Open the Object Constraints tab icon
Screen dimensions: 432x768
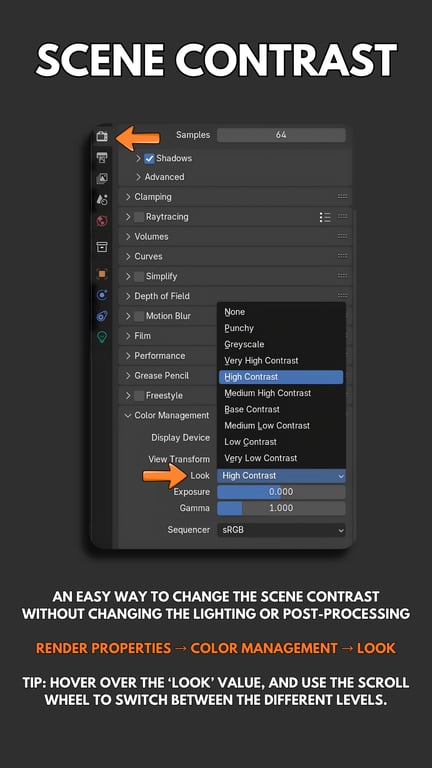102,316
